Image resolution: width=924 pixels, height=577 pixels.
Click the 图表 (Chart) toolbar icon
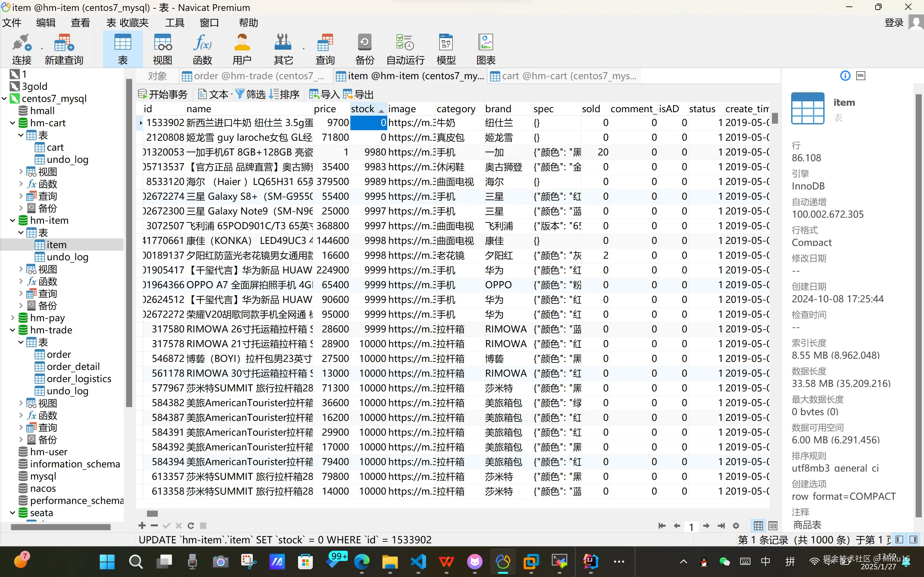pos(486,49)
